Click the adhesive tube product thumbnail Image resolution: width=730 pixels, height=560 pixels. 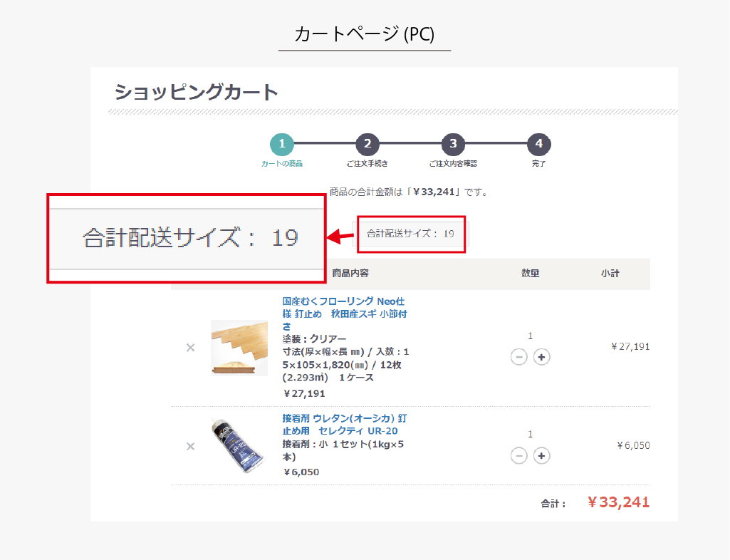click(x=239, y=446)
